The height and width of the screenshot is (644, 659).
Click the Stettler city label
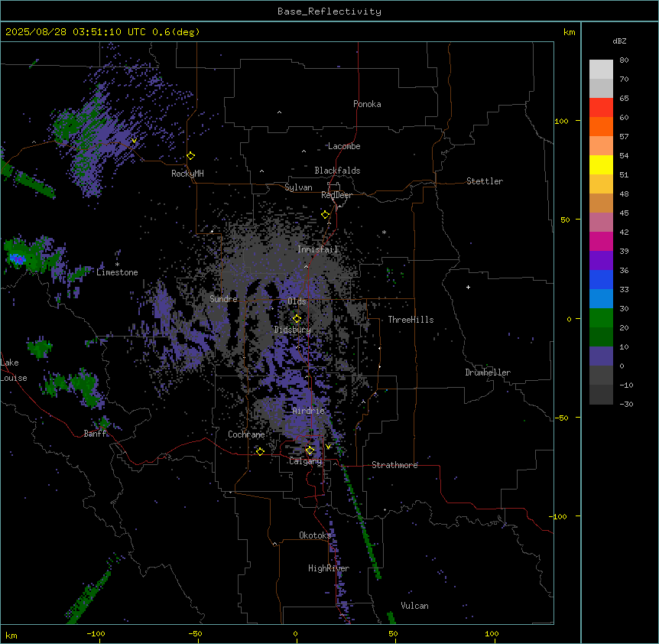coord(484,181)
